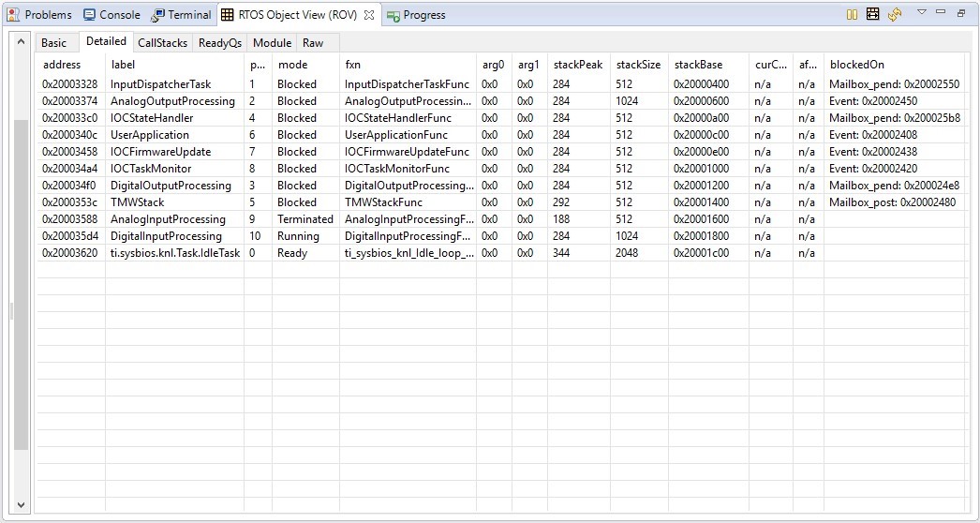Click stackBase 0x20001c00 cell
This screenshot has height=523, width=980.
[708, 253]
